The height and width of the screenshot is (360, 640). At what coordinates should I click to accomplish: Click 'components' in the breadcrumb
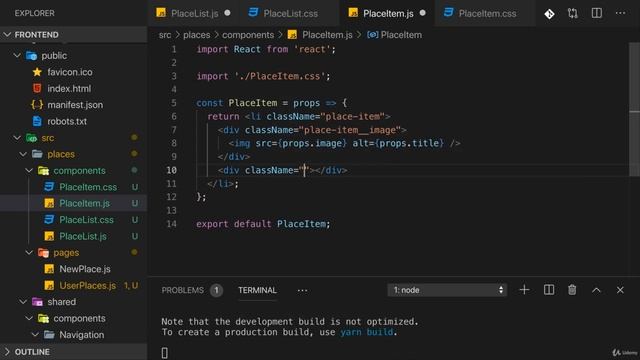pyautogui.click(x=248, y=35)
